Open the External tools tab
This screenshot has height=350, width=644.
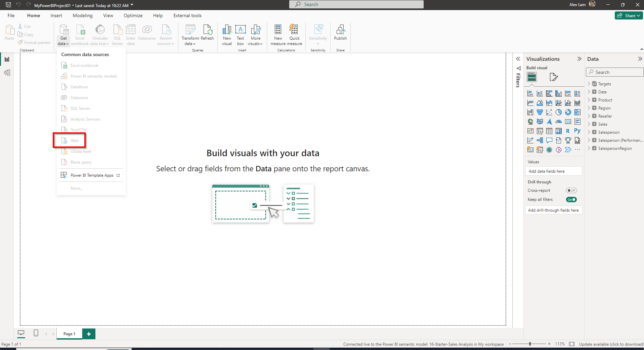(x=187, y=15)
